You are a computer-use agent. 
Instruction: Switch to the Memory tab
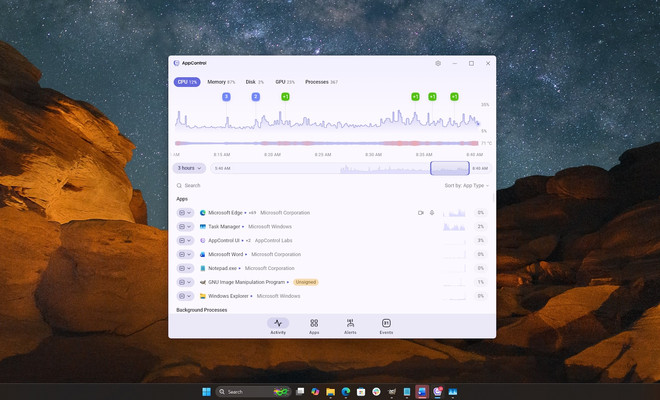[221, 82]
